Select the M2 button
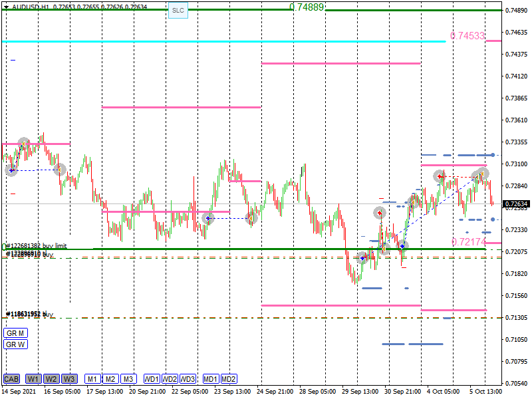Screen dimensions: 532x399 pos(110,379)
